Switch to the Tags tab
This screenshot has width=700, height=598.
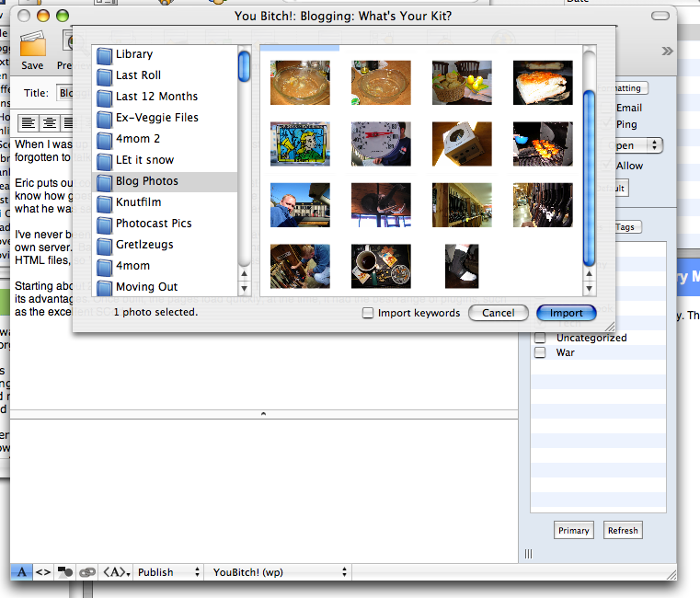[625, 227]
